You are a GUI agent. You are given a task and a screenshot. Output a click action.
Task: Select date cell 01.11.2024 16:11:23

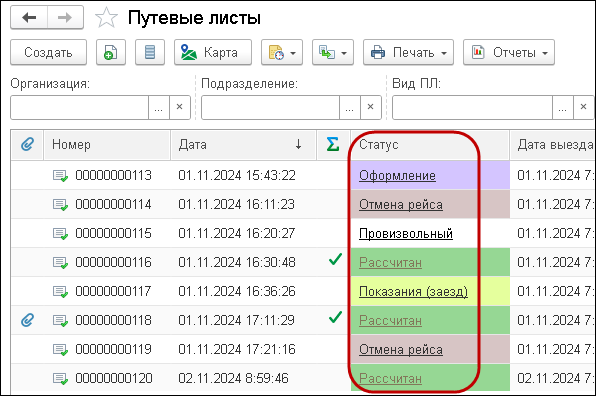pyautogui.click(x=236, y=204)
